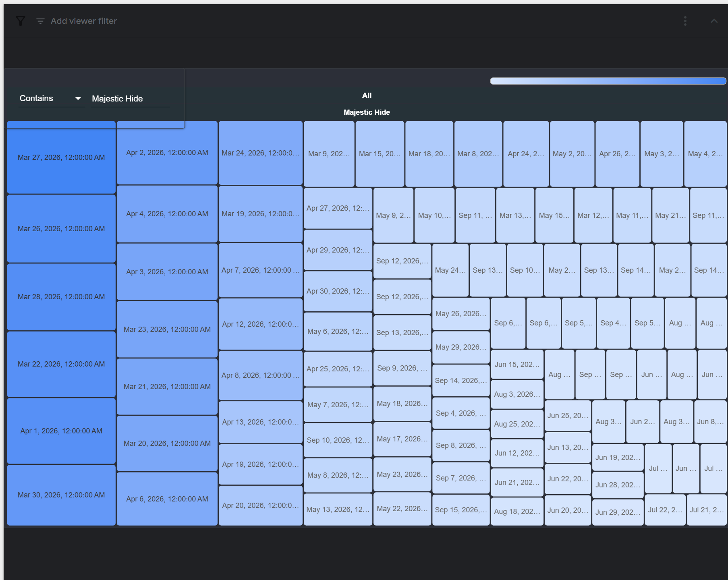728x580 pixels.
Task: Select the Apr 27, 2026 tile
Action: point(338,208)
